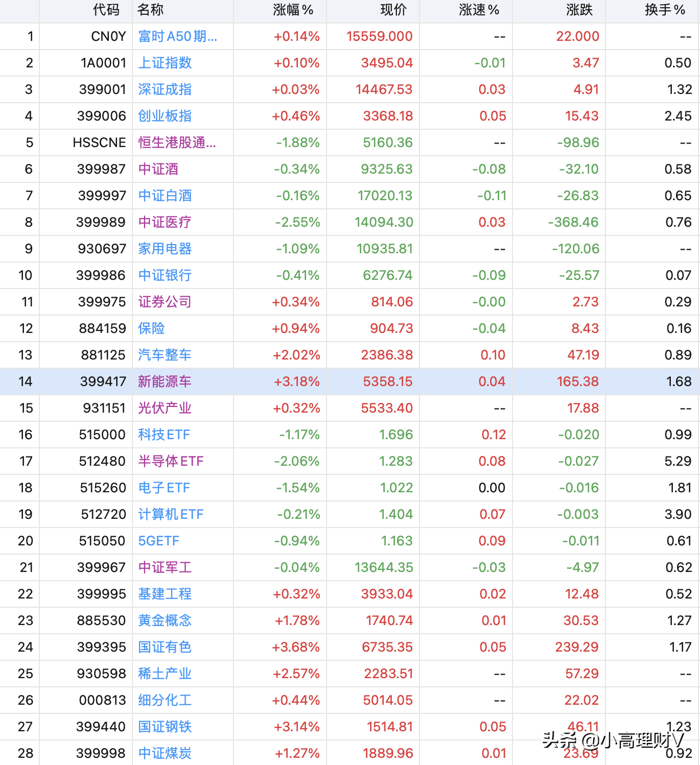This screenshot has width=700, height=765.
Task: Sort by the 涨跌 column header
Action: click(579, 10)
